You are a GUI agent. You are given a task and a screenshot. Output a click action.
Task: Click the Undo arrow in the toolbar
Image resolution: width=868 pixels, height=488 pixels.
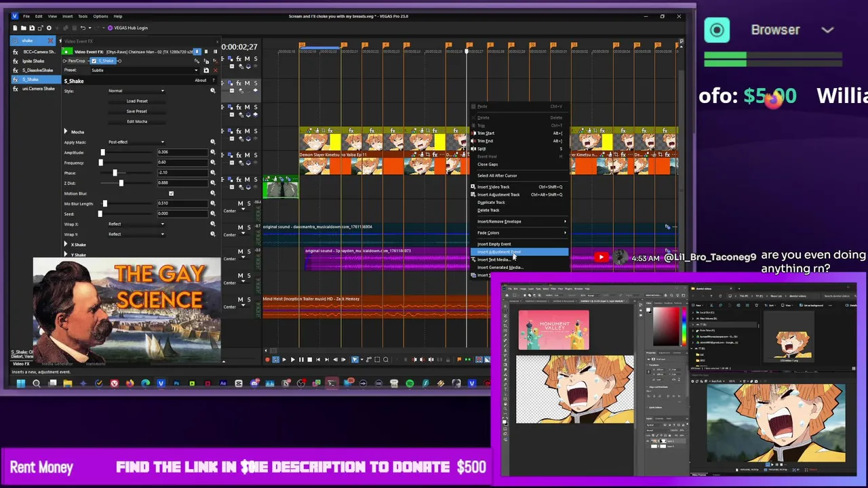pyautogui.click(x=83, y=28)
